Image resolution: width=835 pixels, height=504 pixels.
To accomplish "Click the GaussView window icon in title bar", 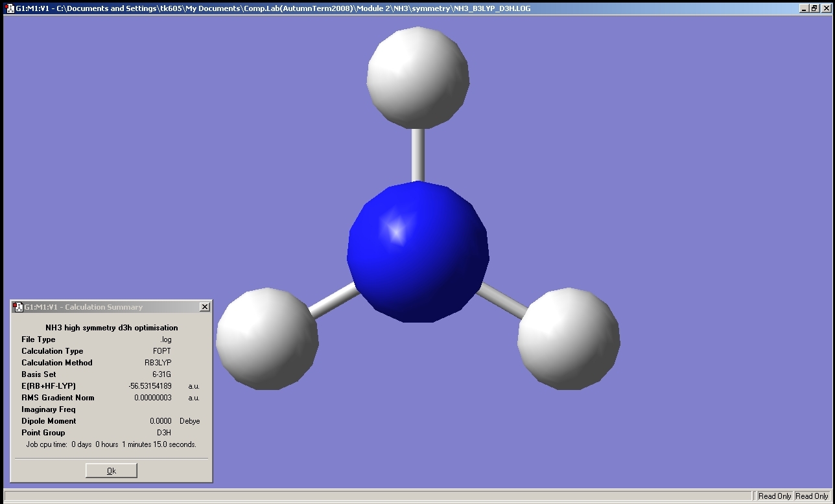I will (10, 8).
